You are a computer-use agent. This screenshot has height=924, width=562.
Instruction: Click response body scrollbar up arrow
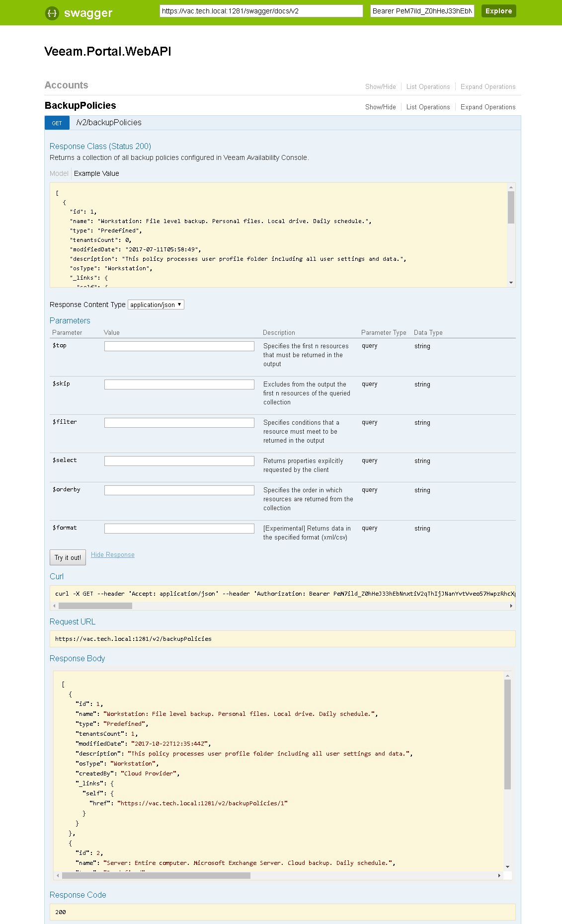pyautogui.click(x=507, y=676)
